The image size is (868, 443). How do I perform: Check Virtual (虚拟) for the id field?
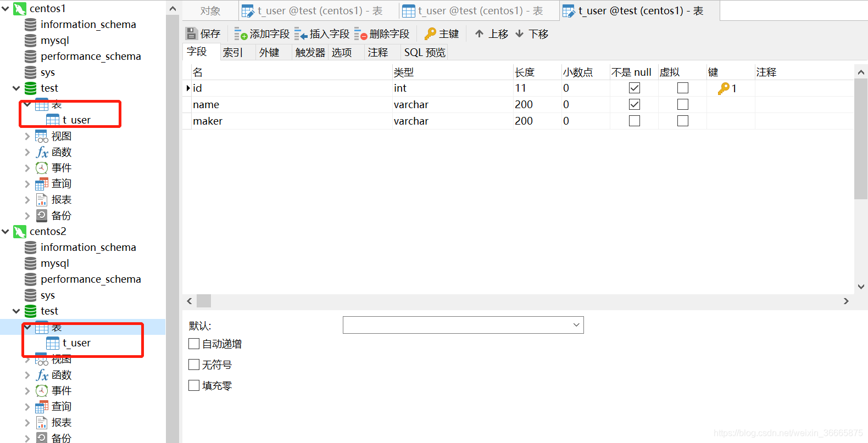click(683, 88)
